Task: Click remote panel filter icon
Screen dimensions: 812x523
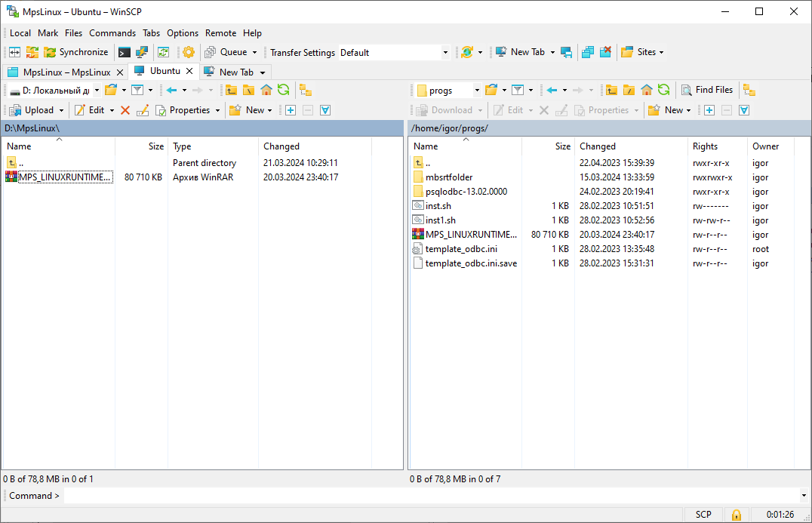Action: 518,90
